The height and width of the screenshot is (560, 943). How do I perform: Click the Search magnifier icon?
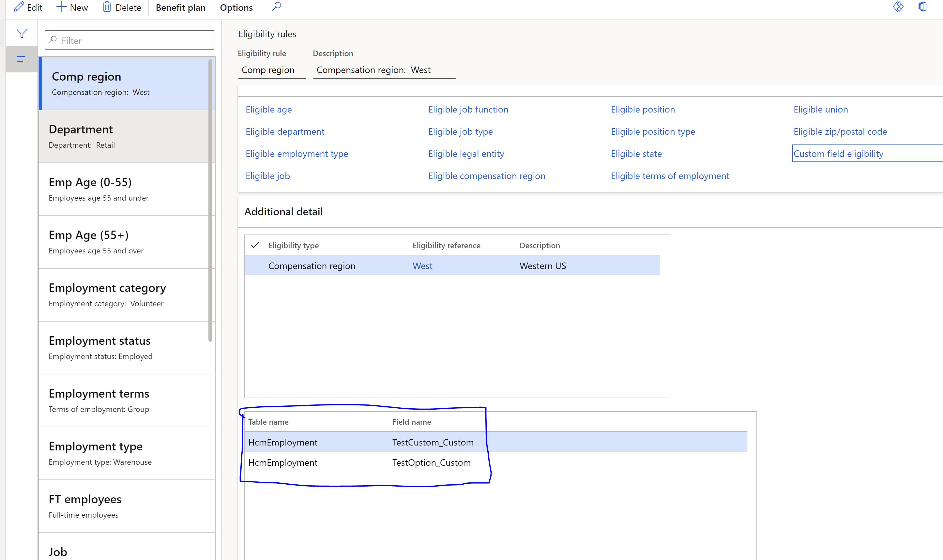pos(277,7)
